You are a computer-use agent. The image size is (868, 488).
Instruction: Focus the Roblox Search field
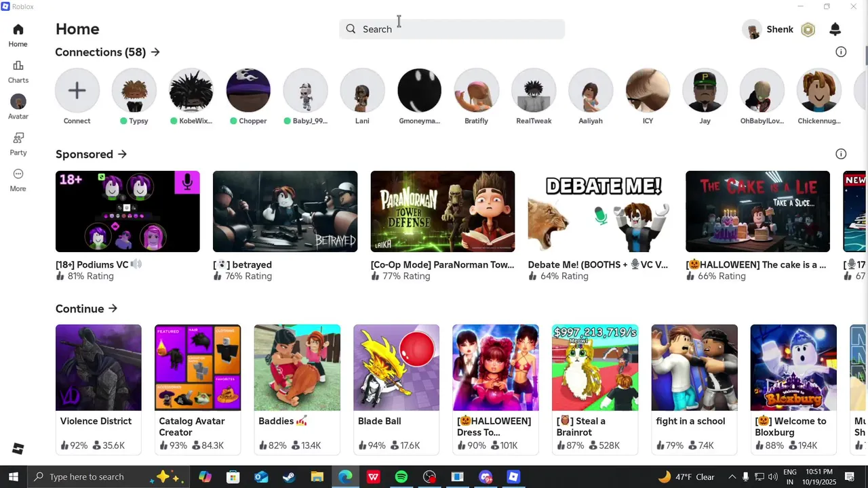[452, 29]
